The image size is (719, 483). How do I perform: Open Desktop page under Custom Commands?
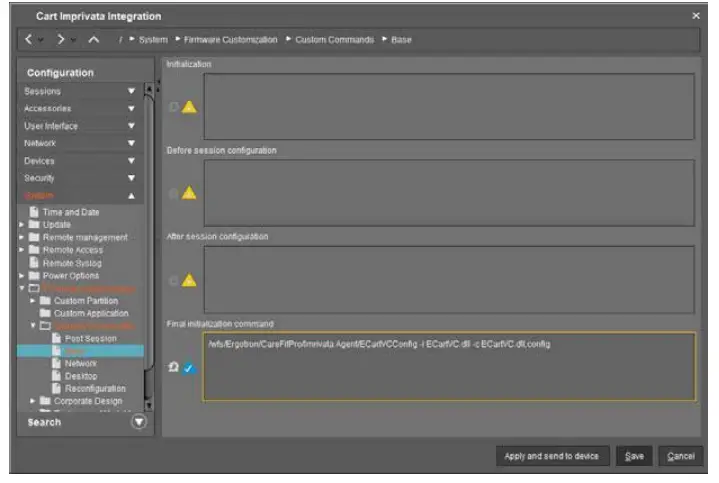click(81, 376)
